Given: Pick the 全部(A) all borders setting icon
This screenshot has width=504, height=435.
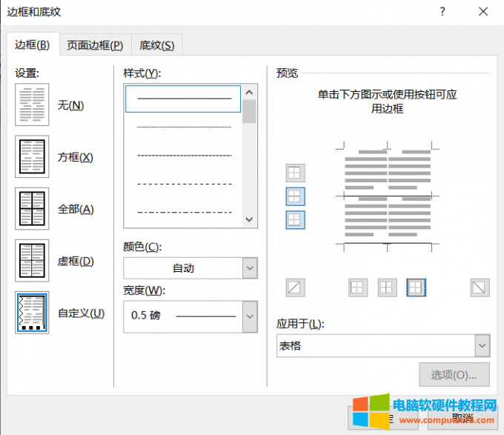Looking at the screenshot, I should point(32,208).
